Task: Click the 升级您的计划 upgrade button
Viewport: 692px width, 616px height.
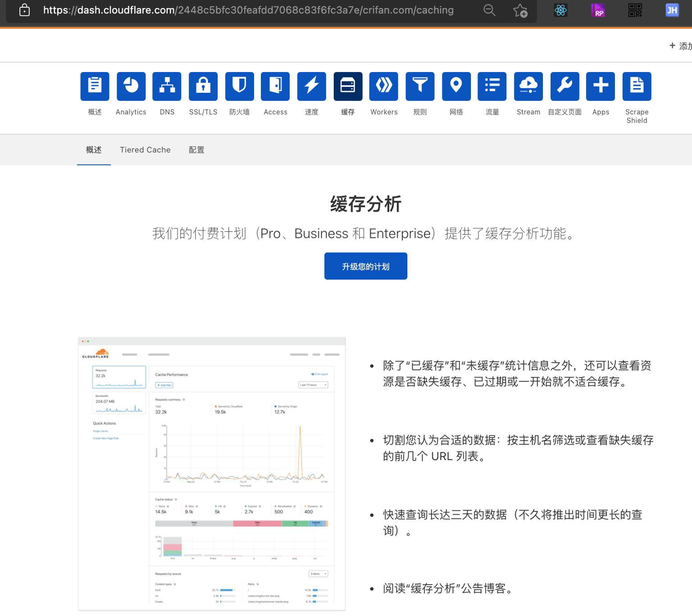Action: click(x=366, y=266)
